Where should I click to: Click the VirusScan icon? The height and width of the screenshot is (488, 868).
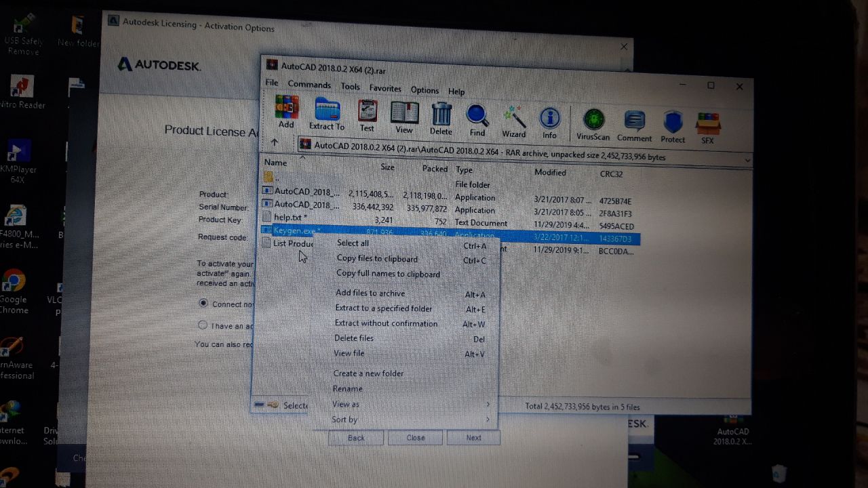click(593, 124)
